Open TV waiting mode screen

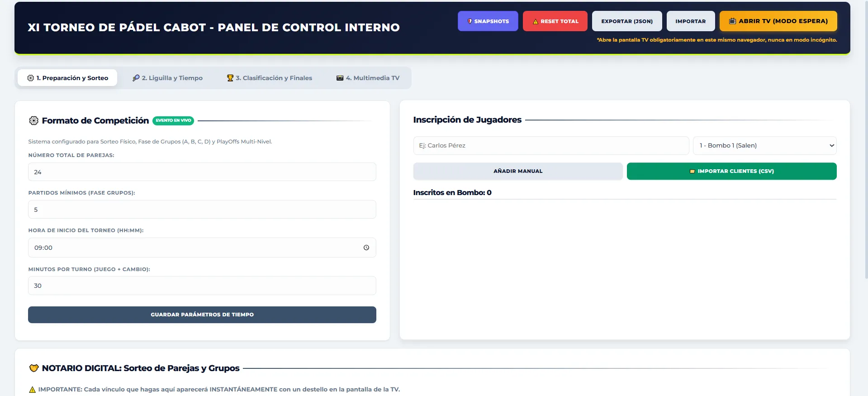click(778, 21)
